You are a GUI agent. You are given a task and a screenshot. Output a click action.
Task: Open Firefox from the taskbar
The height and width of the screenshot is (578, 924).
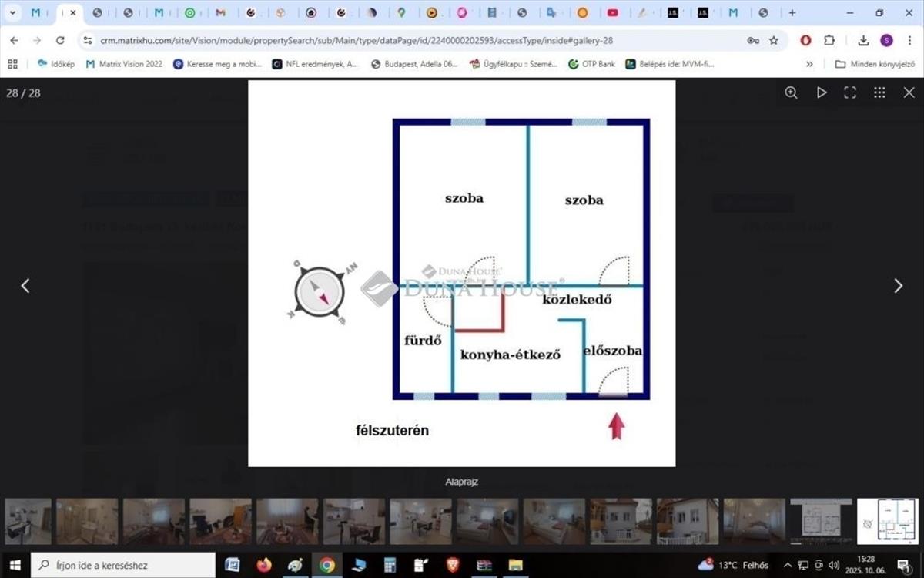(x=264, y=565)
